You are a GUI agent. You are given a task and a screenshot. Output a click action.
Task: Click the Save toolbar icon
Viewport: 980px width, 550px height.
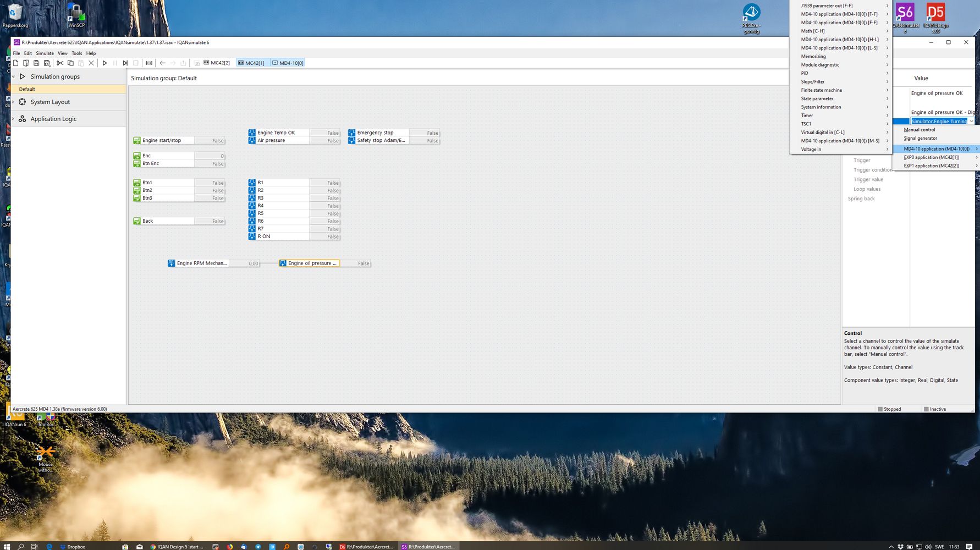[x=36, y=63]
